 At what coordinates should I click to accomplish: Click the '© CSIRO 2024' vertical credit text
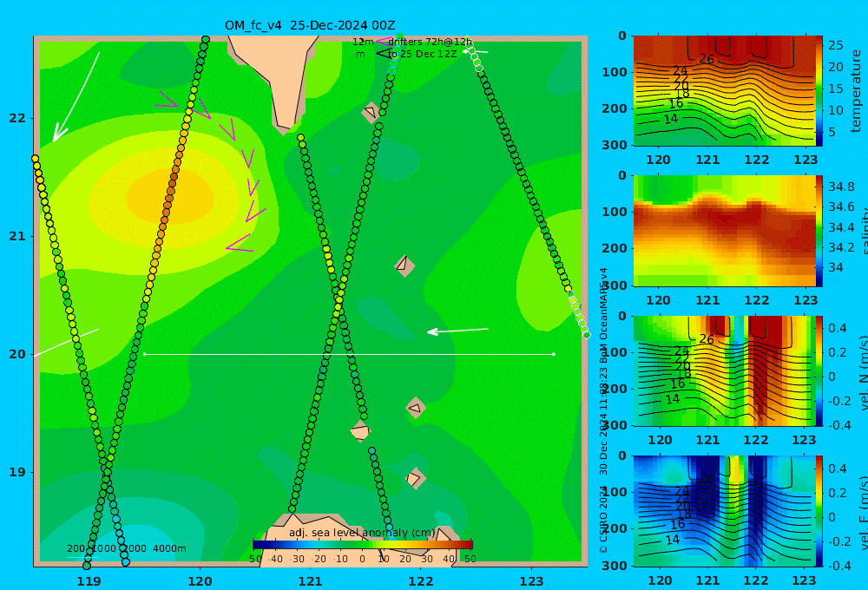pyautogui.click(x=603, y=521)
